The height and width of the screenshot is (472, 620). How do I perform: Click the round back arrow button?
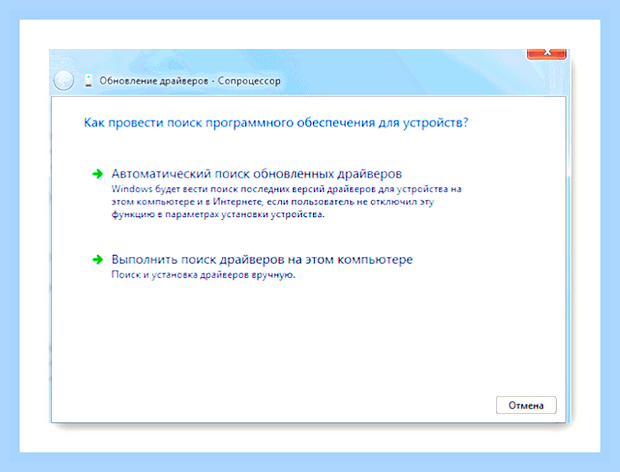pos(64,81)
